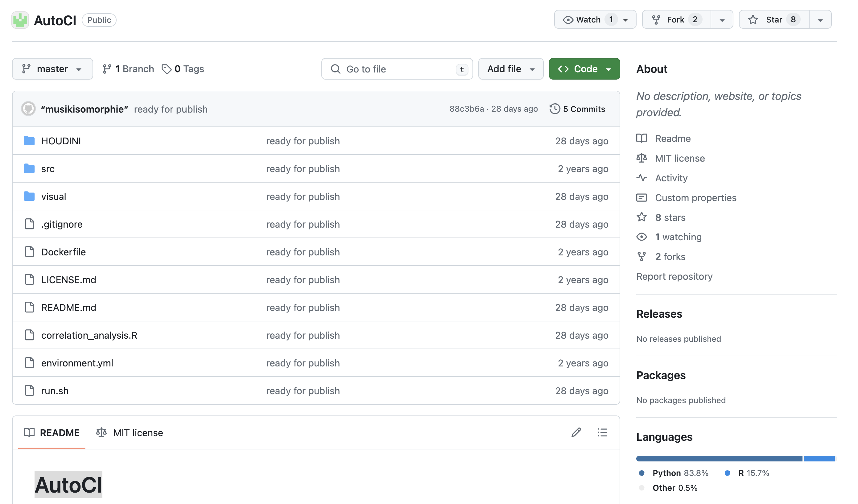Click the fork icon beside 2 forks
Screen dimensions: 858x504
642,256
